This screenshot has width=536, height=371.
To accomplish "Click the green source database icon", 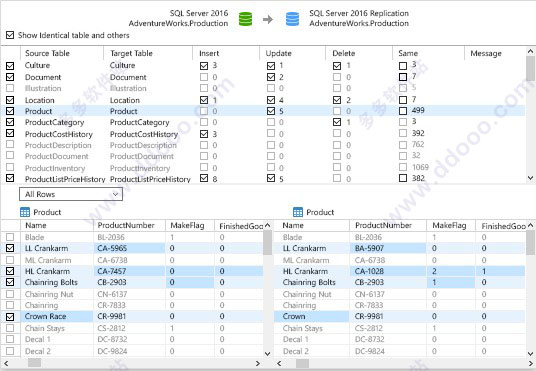I will [245, 19].
